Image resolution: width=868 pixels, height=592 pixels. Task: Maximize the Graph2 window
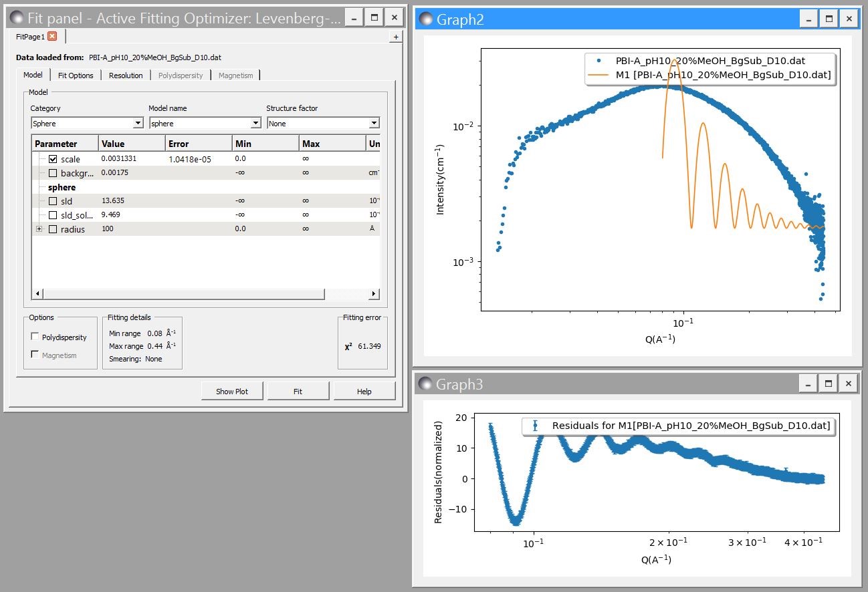[829, 19]
